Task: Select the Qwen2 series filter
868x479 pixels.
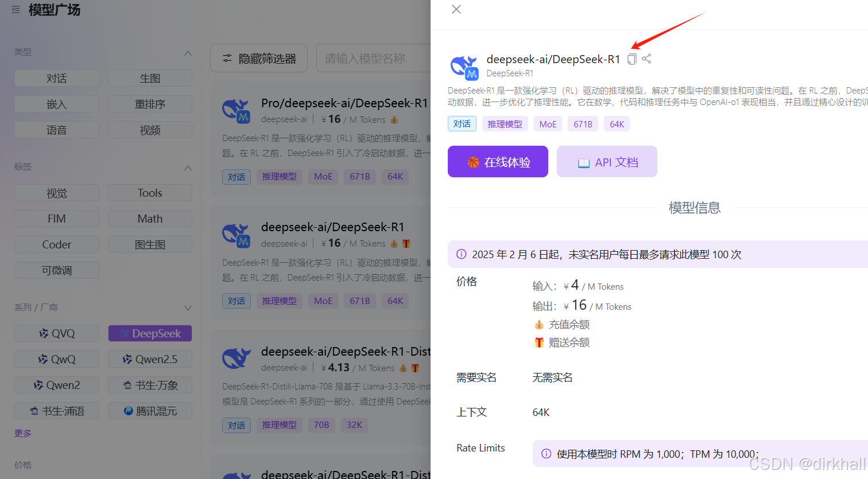Action: pos(57,385)
